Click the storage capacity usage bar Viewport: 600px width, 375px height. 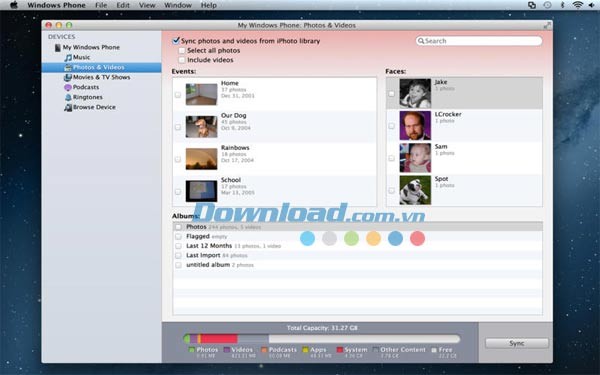click(x=322, y=339)
